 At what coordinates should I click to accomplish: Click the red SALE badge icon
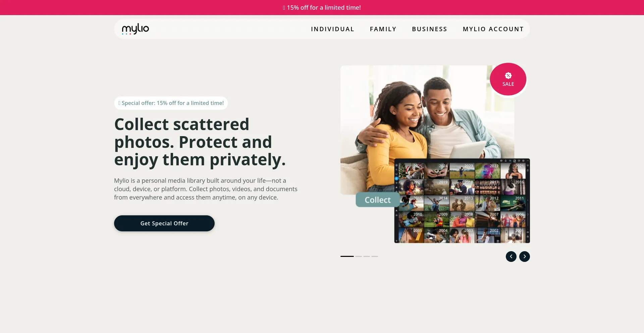point(508,79)
